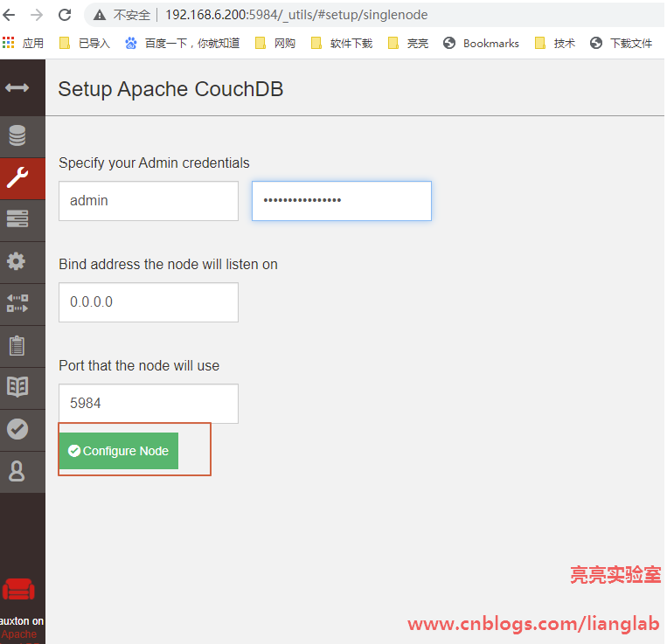
Task: Open the 下载文件 bookmark
Action: (x=621, y=43)
